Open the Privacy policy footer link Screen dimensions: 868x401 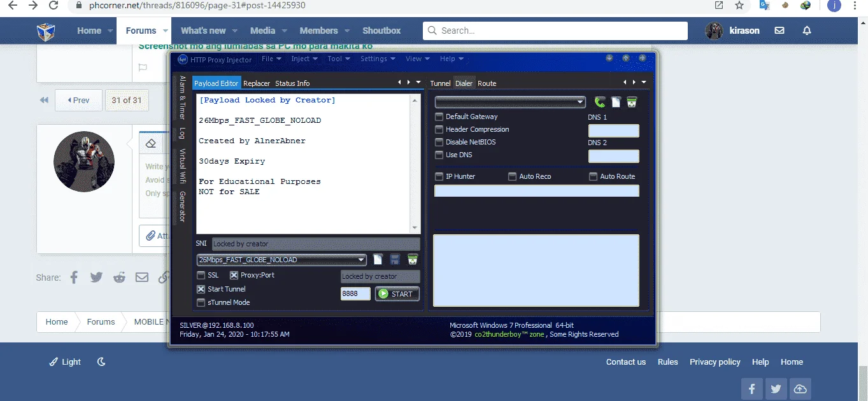coord(715,362)
